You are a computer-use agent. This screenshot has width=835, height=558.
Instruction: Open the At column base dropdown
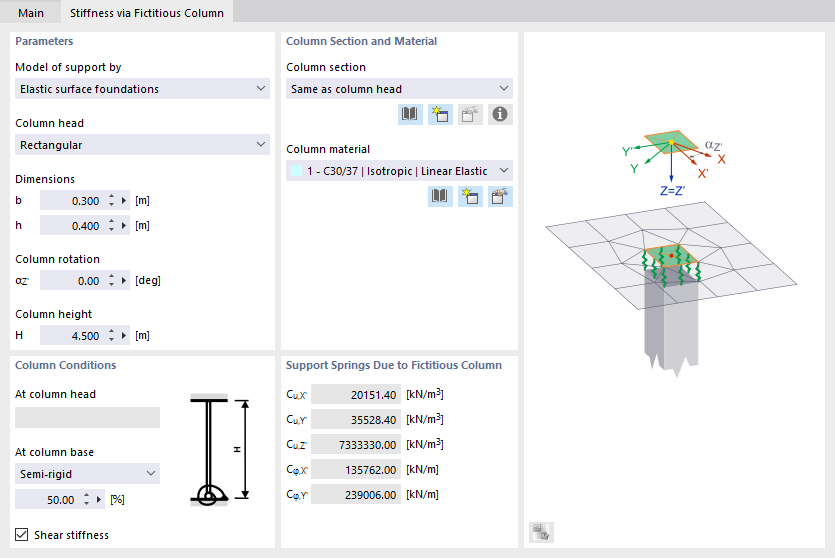tap(87, 474)
